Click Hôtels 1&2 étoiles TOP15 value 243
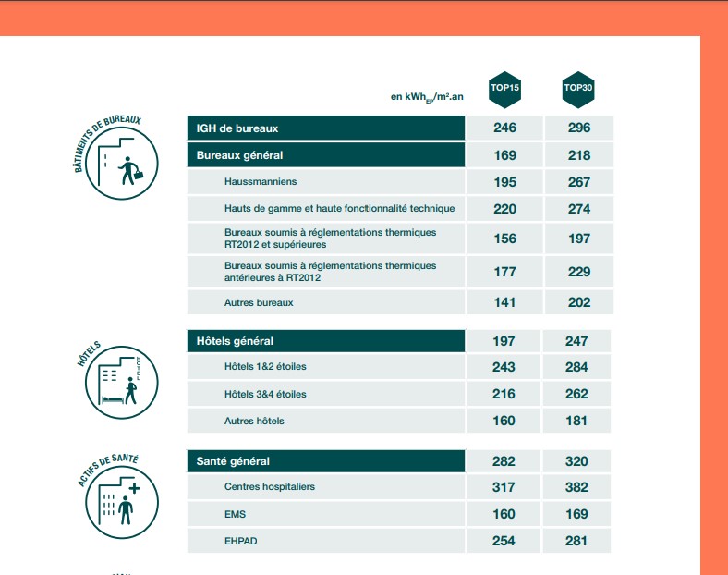Image resolution: width=728 pixels, height=575 pixels. [504, 367]
